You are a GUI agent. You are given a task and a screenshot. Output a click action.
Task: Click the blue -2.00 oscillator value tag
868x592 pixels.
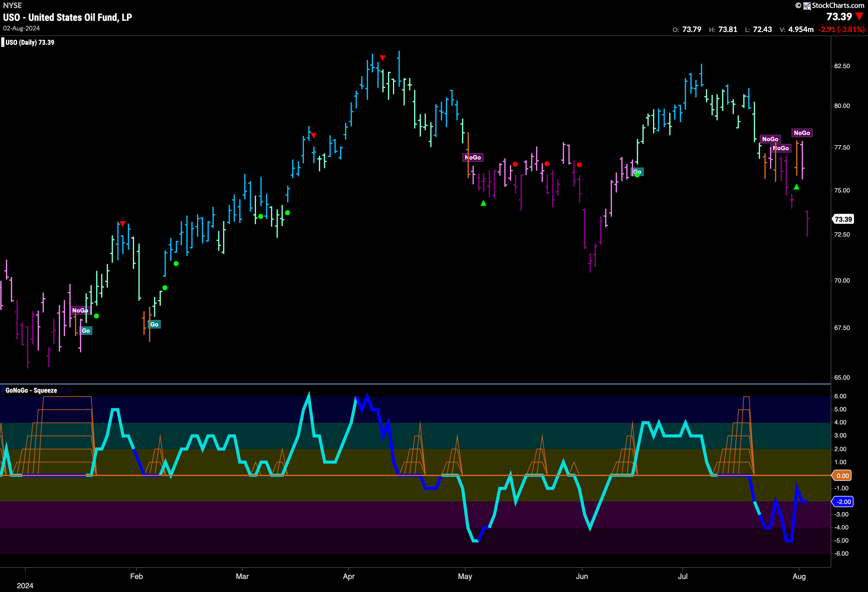coord(842,502)
